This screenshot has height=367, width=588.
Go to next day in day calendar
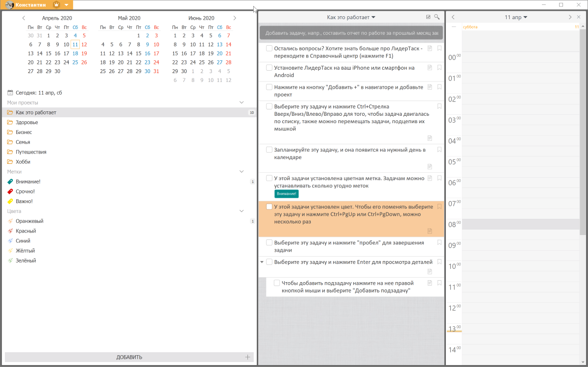pyautogui.click(x=570, y=17)
